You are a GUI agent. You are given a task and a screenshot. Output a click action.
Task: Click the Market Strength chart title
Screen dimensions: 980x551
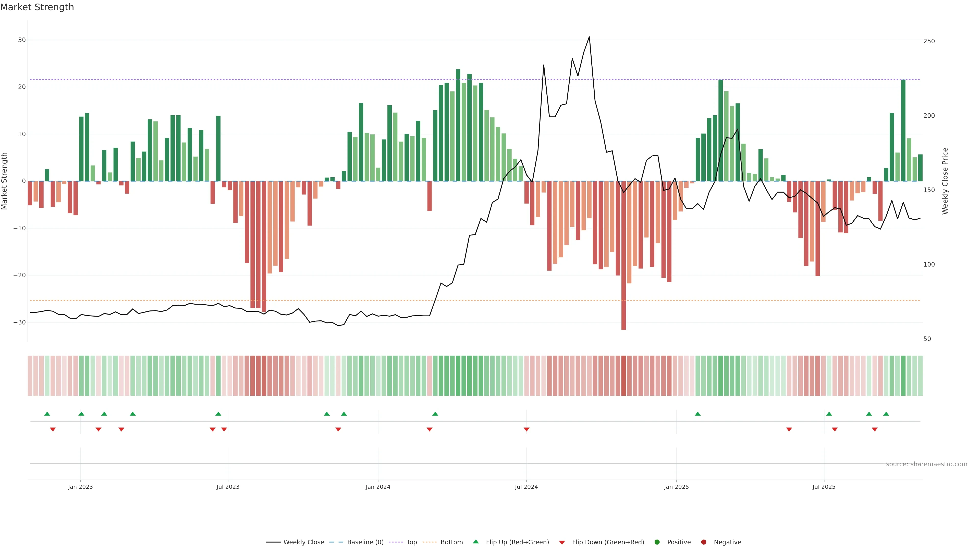37,7
